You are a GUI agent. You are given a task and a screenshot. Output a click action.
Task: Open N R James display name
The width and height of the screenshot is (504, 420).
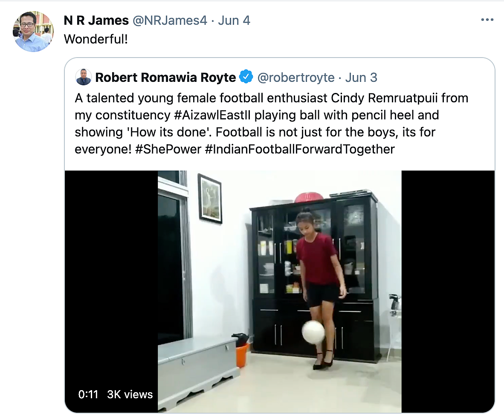pos(96,20)
